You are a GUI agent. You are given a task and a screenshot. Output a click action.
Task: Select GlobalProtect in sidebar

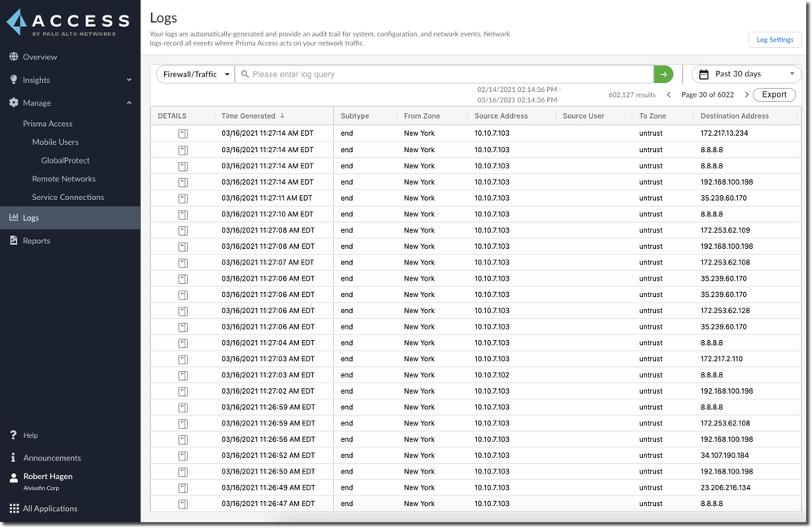click(65, 160)
